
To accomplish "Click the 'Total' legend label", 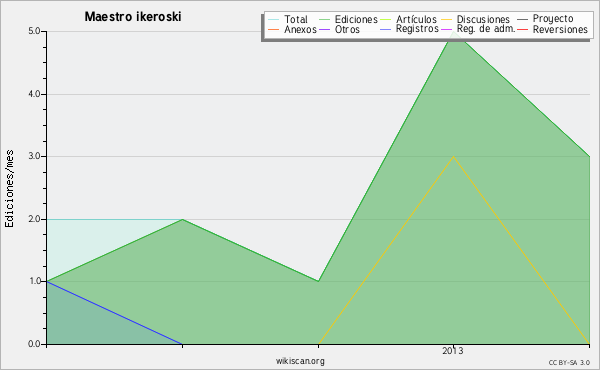I will click(296, 19).
